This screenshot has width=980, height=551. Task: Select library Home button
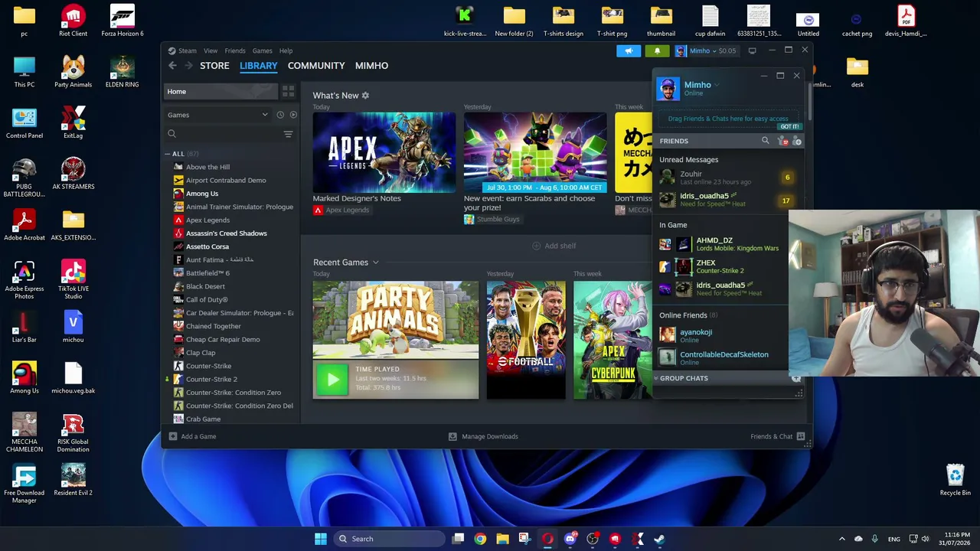220,91
